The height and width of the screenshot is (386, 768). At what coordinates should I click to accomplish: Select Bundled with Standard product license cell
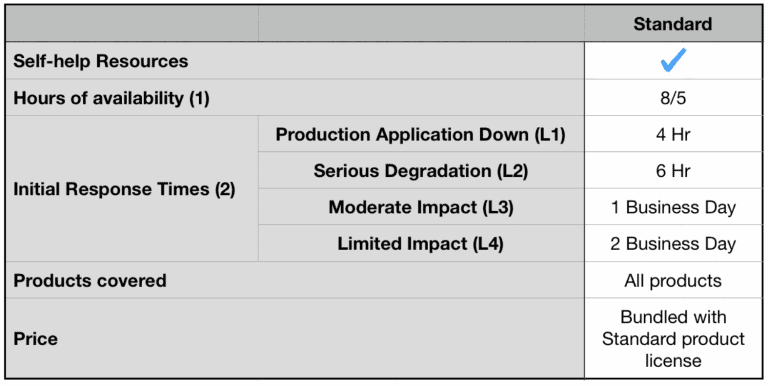[673, 338]
